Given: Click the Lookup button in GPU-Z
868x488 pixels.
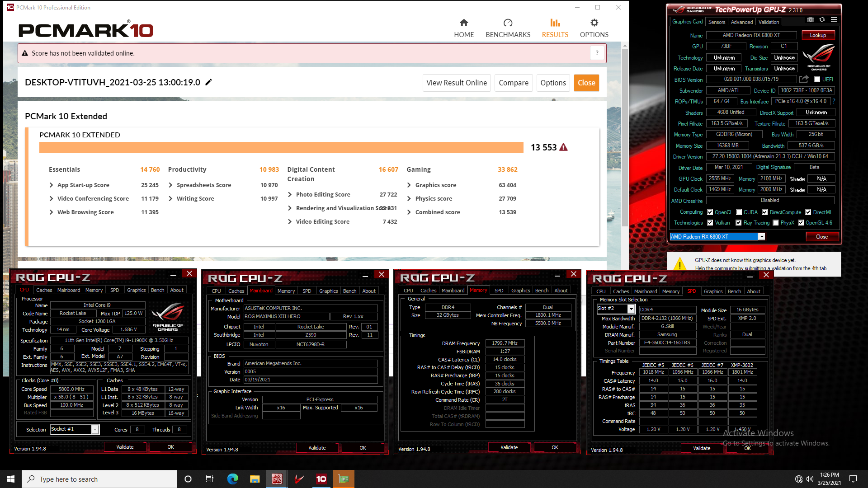Looking at the screenshot, I should click(818, 35).
